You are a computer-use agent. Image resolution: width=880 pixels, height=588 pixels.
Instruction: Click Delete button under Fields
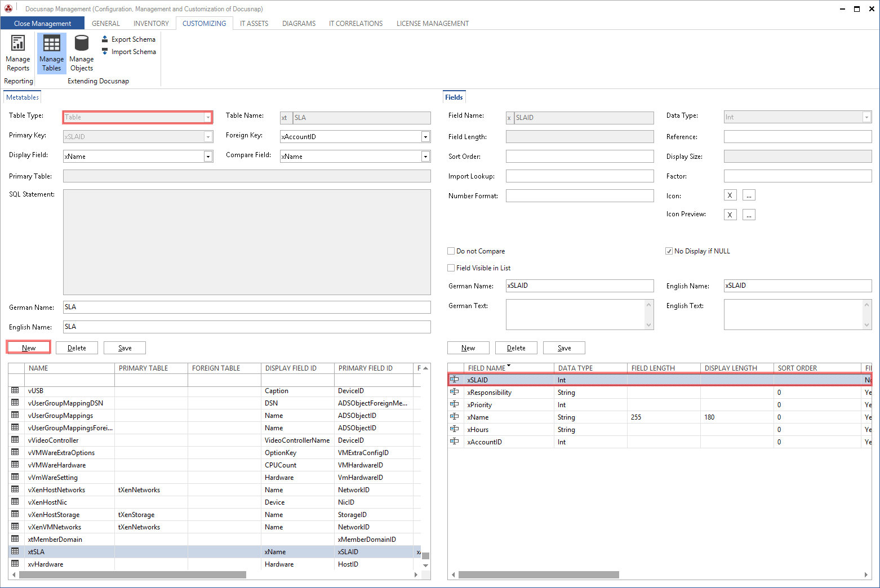click(x=516, y=348)
